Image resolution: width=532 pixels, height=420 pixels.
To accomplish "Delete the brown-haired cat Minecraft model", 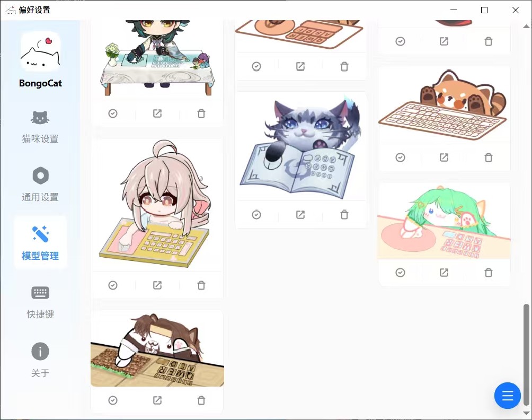I will pos(201,401).
